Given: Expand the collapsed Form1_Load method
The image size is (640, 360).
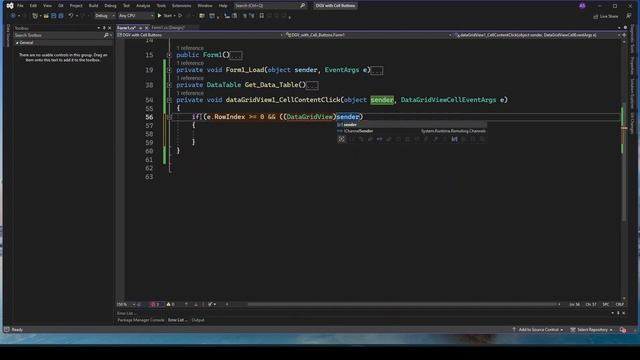Looking at the screenshot, I should point(169,70).
